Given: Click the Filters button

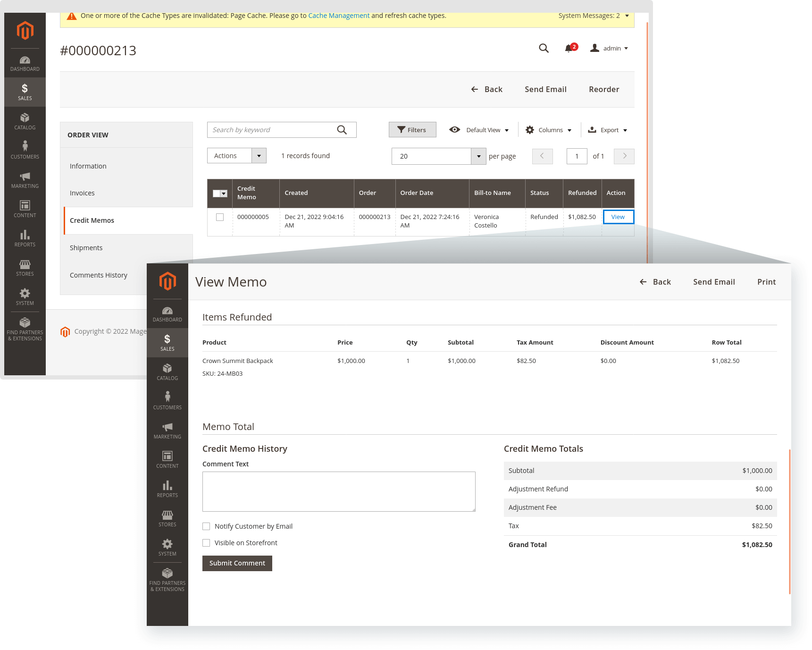Looking at the screenshot, I should pos(412,130).
